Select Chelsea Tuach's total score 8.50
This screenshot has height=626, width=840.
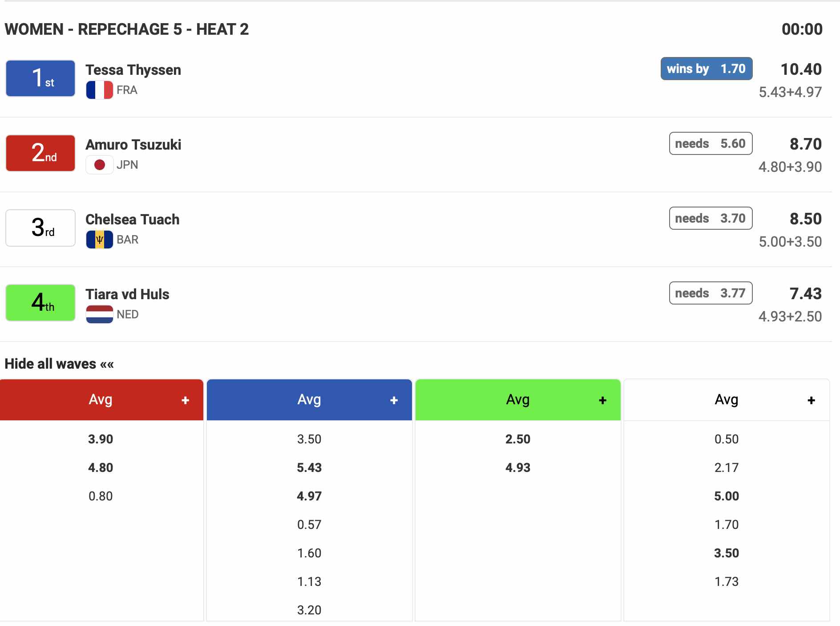coord(805,219)
